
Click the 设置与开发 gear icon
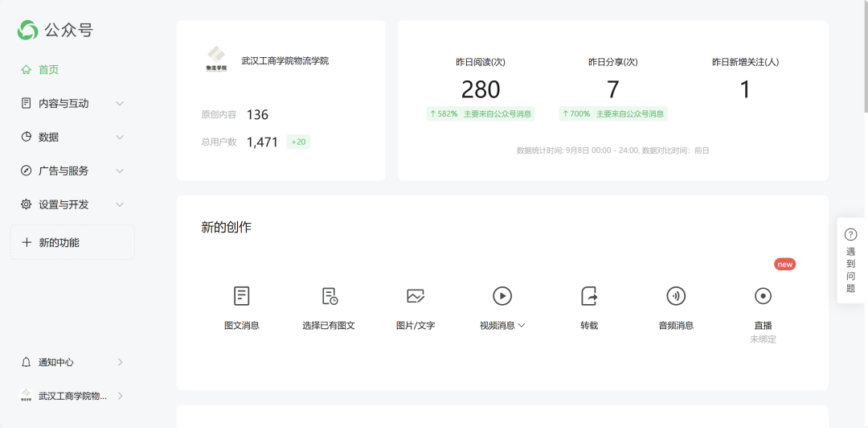point(26,204)
